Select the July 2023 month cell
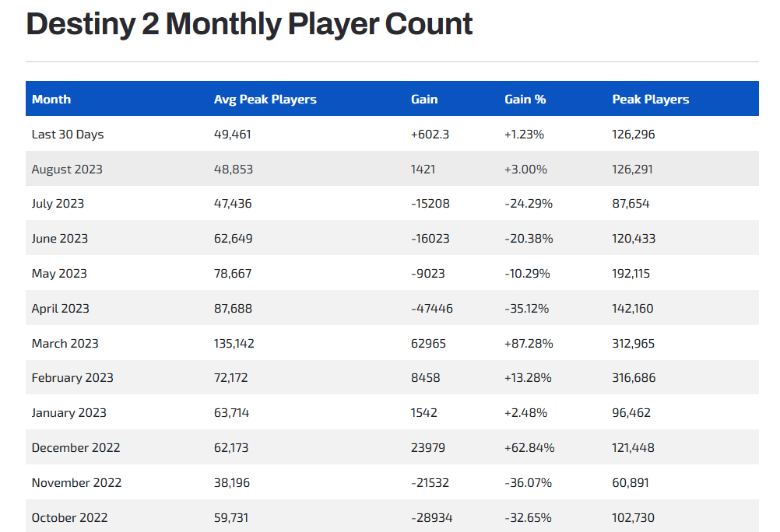 click(58, 203)
